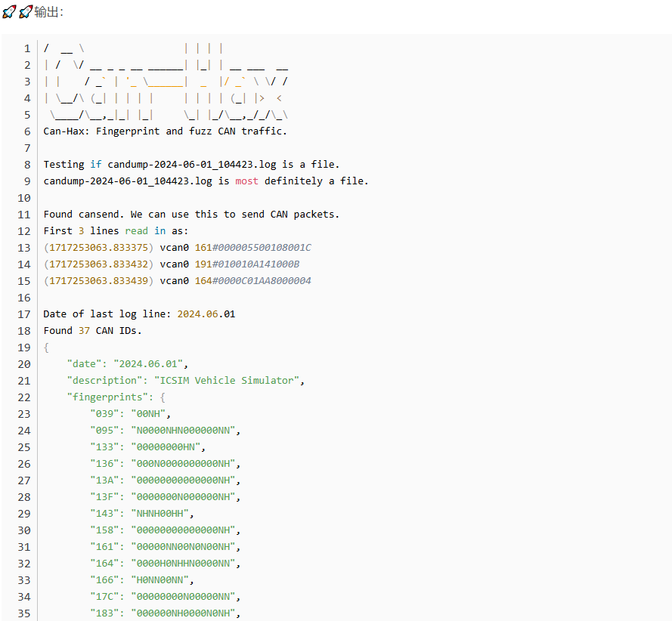Click line number 6 in the gutter
Viewport: 672px width, 621px height.
coord(26,131)
